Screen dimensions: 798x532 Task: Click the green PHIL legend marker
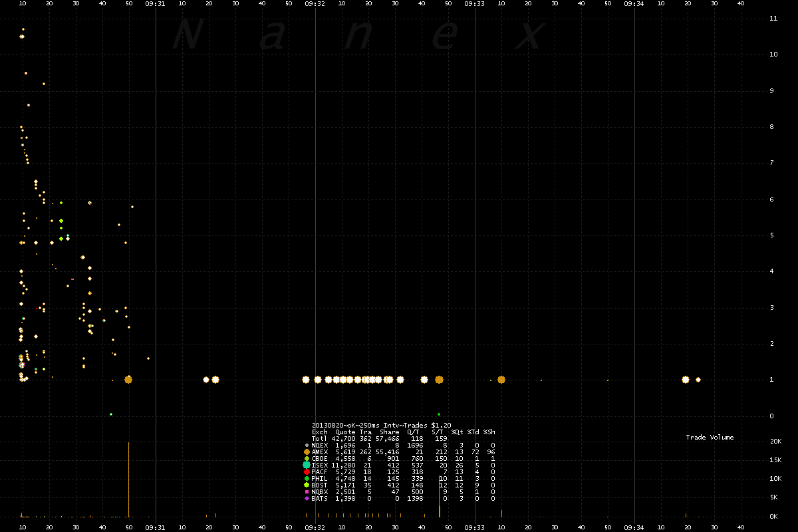tap(307, 478)
